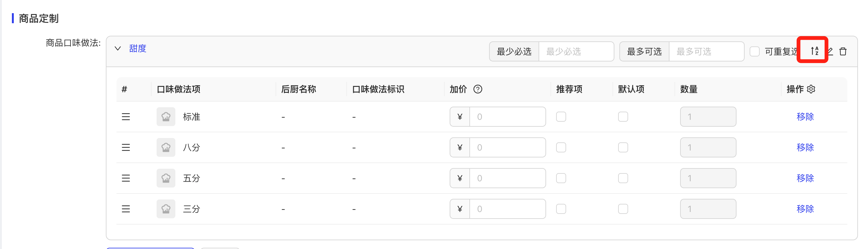The image size is (868, 249).
Task: Enable the 可重复选 checkbox
Action: [754, 52]
